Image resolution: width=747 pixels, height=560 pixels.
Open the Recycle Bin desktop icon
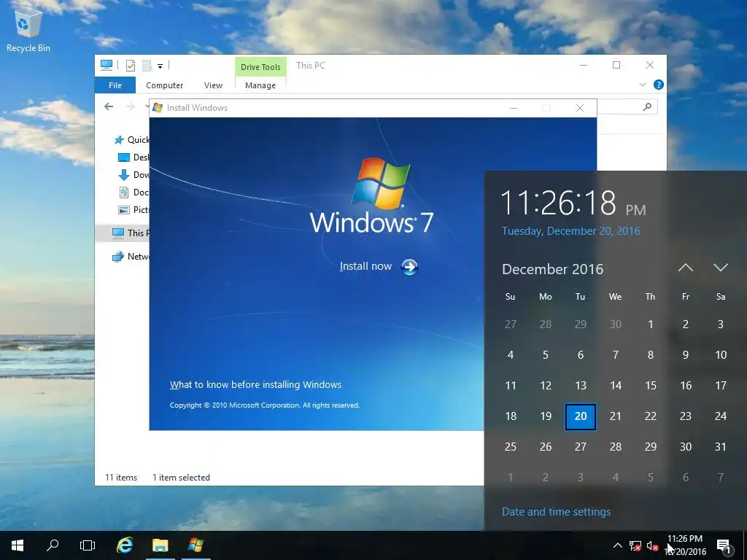28,29
